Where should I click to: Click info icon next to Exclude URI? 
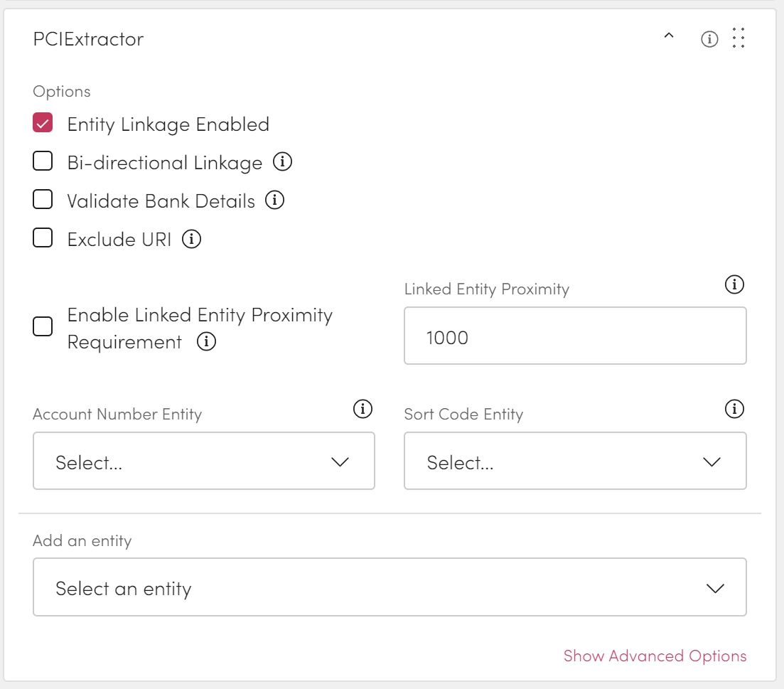click(x=191, y=239)
